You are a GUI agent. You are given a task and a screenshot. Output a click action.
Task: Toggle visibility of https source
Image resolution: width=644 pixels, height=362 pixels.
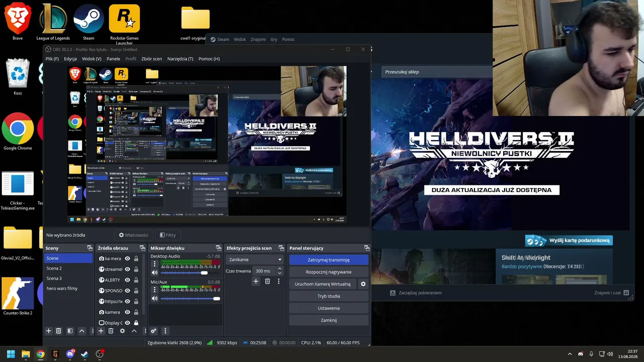pyautogui.click(x=127, y=301)
